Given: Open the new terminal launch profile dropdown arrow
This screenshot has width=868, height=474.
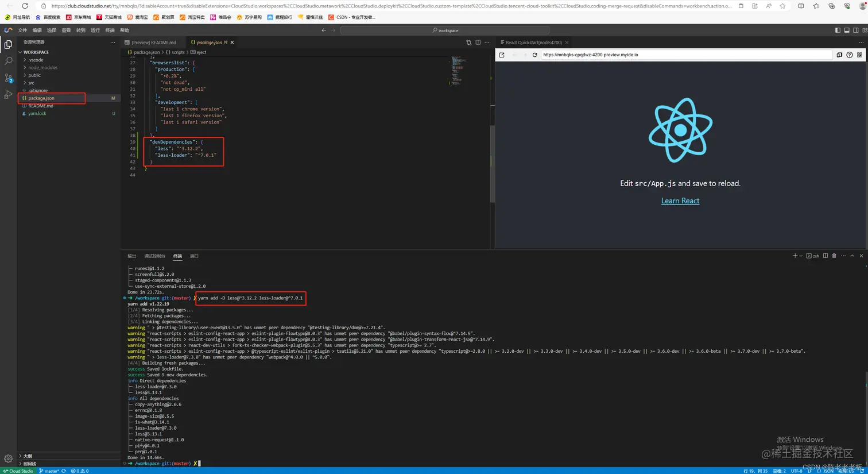Looking at the screenshot, I should [x=801, y=256].
